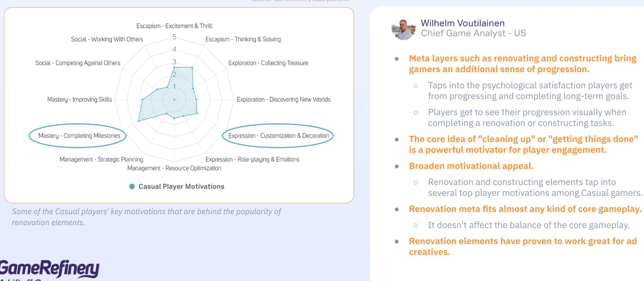Click the radar chart's scale number 5
The image size is (644, 281).
click(x=174, y=37)
